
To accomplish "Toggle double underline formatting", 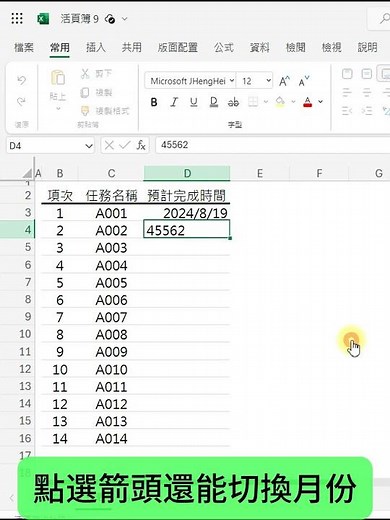I will point(214,102).
